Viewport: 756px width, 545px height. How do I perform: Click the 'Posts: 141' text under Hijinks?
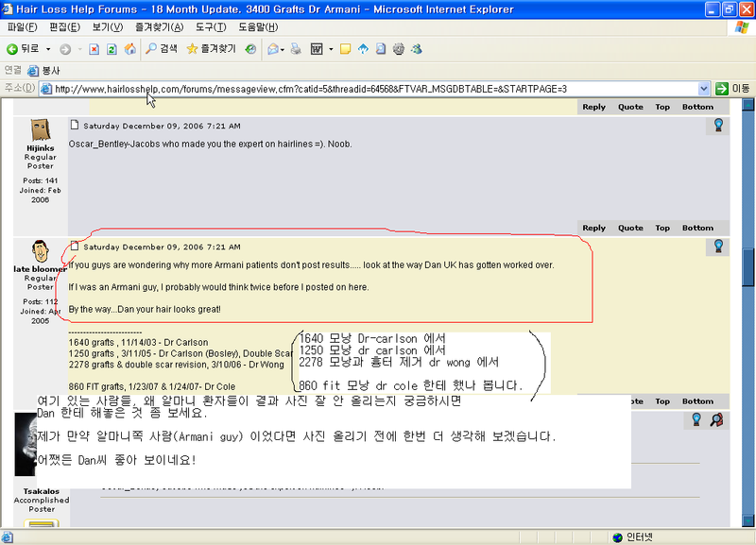tap(41, 180)
